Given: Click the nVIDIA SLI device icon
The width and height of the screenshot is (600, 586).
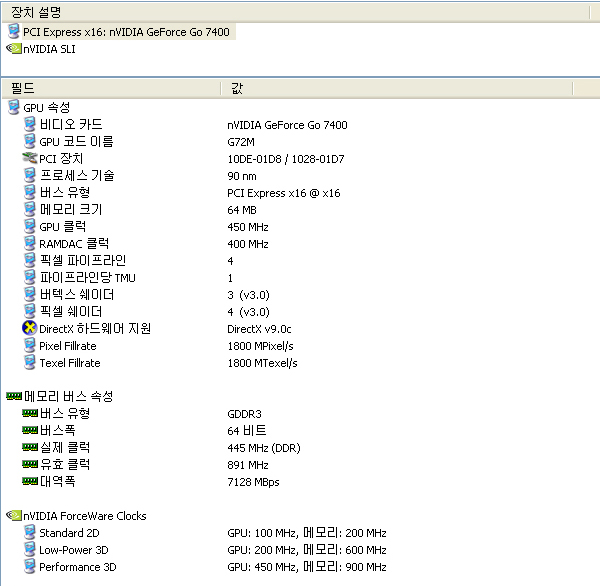Looking at the screenshot, I should 14,49.
